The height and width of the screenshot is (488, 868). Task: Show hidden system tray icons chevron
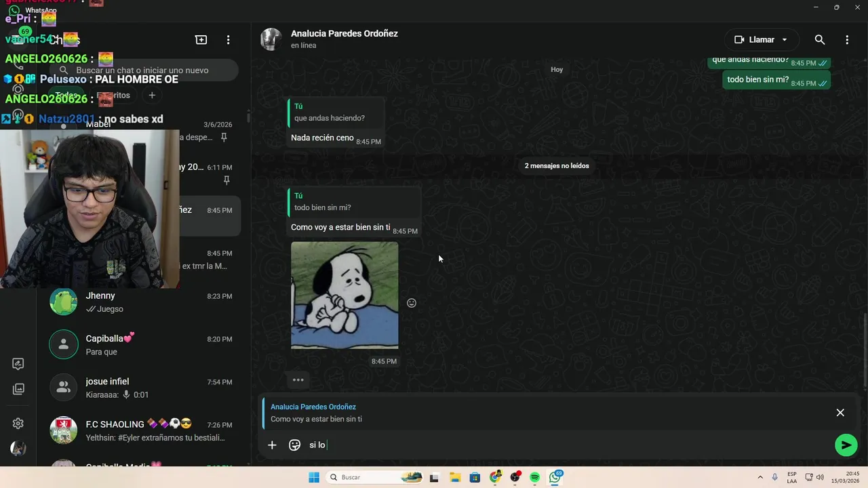click(x=760, y=477)
